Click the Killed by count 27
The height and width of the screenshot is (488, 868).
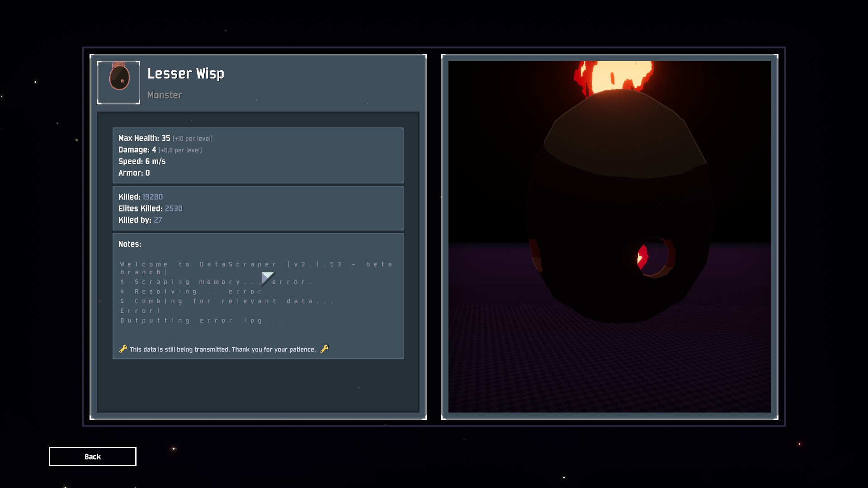[x=158, y=220]
